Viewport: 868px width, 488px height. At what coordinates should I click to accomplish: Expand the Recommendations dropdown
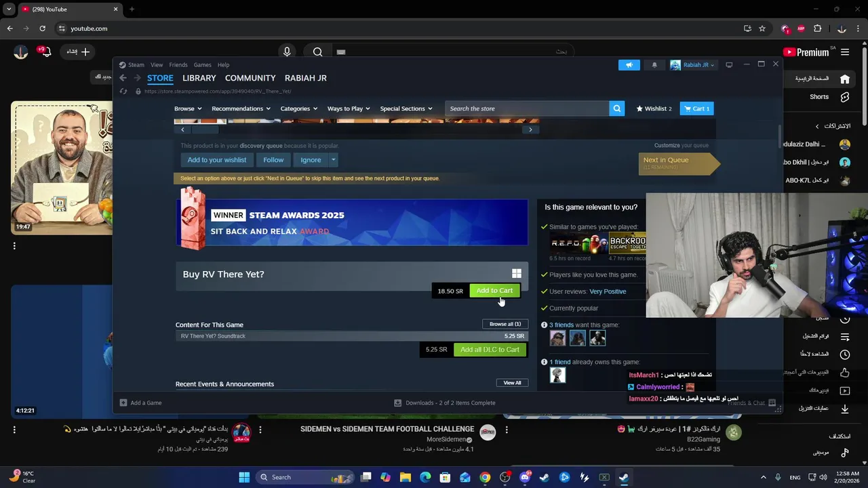click(241, 108)
